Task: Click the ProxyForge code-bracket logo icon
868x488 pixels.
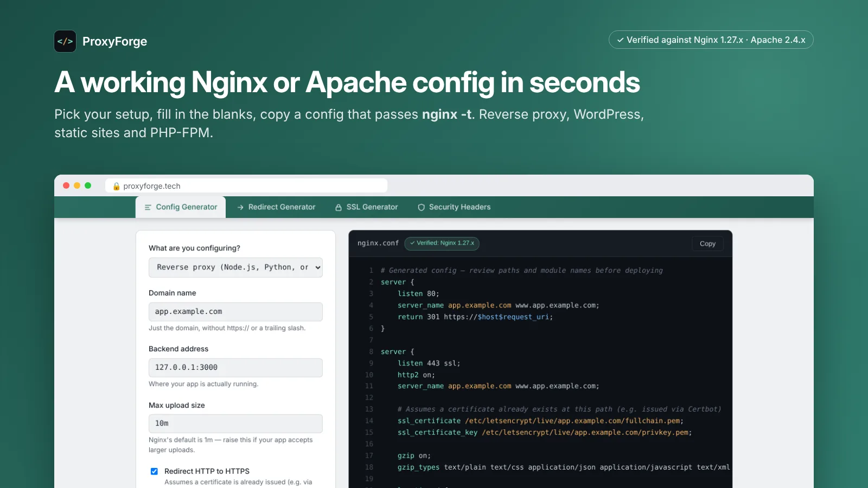Action: (x=65, y=41)
